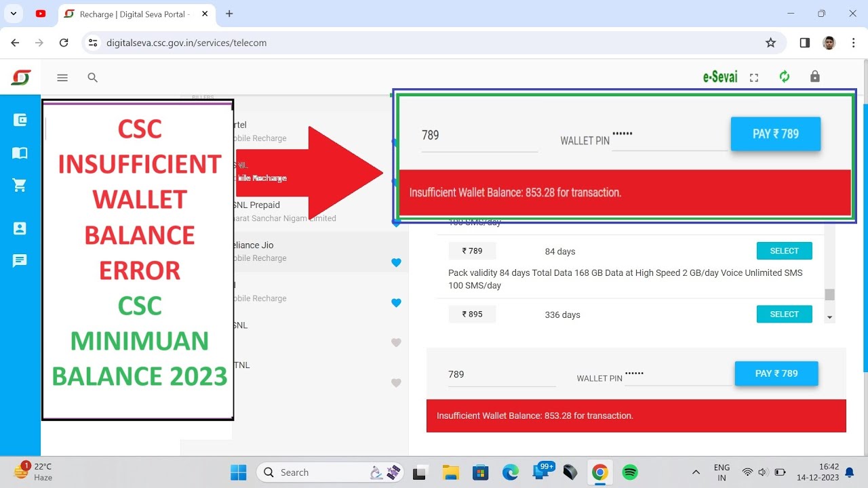Reload the Digital Seva page

click(64, 43)
